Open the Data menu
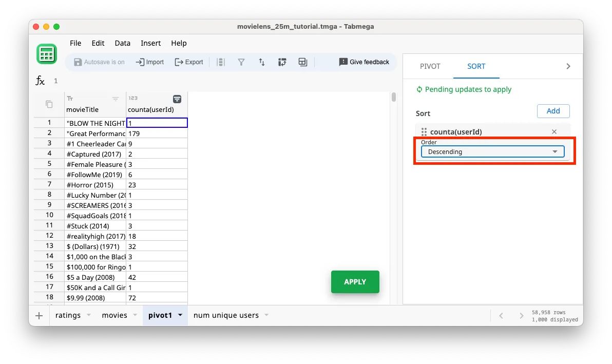Viewport: 612px width, 364px height. pyautogui.click(x=122, y=43)
